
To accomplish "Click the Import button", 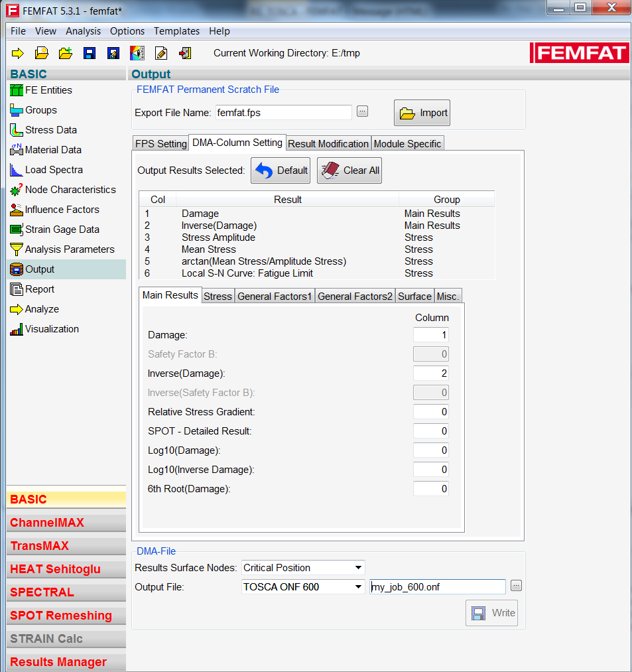I will click(422, 113).
